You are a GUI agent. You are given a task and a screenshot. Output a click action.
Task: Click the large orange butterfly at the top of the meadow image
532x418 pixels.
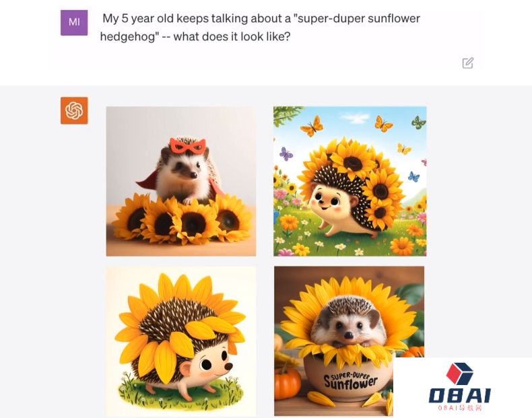(312, 126)
